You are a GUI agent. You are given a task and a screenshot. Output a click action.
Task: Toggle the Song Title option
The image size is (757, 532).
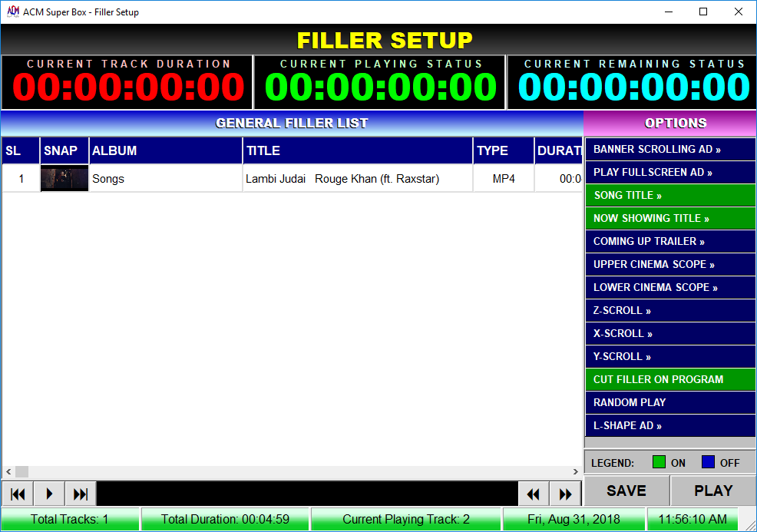(670, 196)
